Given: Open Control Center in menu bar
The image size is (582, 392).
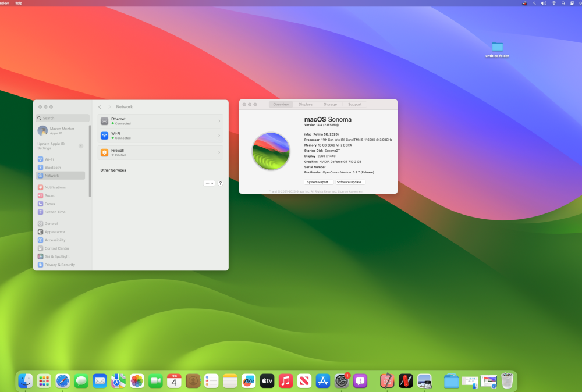Looking at the screenshot, I should [572, 3].
